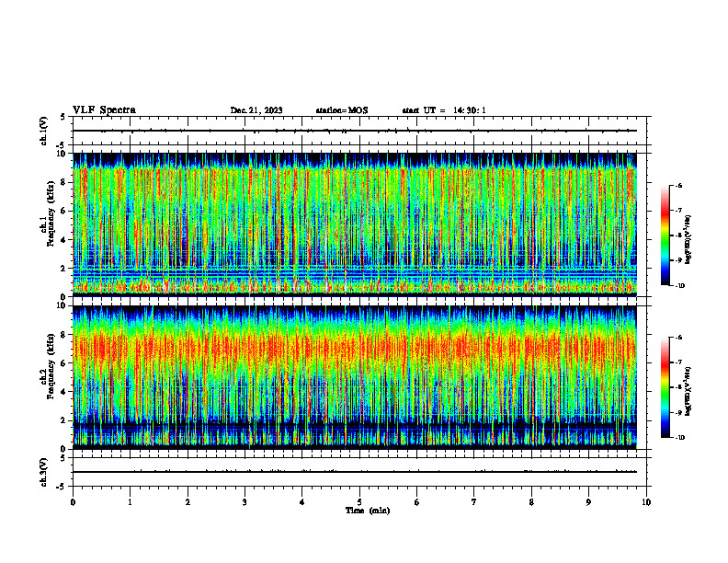The image size is (728, 563).
Task: Click the "ch.1(V)" waveform axis label
Action: click(43, 131)
